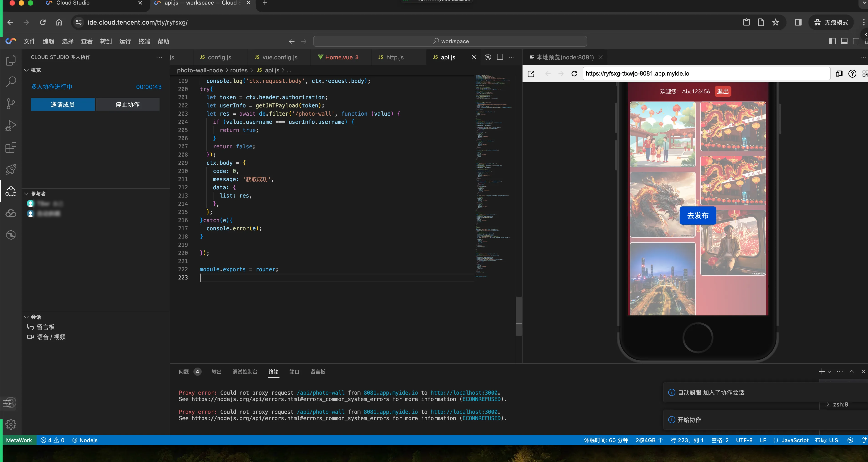Viewport: 868px width, 462px height.
Task: Click the 停止协作 button
Action: coord(127,104)
